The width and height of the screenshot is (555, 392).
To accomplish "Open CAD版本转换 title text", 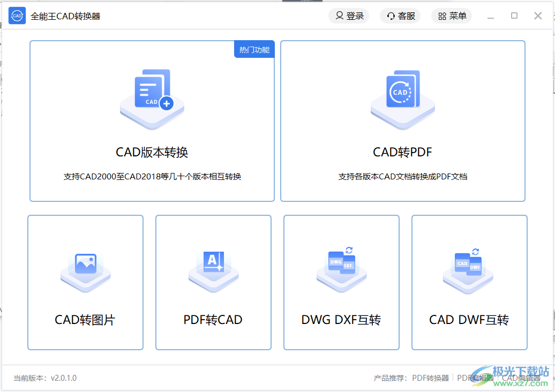I will 152,153.
